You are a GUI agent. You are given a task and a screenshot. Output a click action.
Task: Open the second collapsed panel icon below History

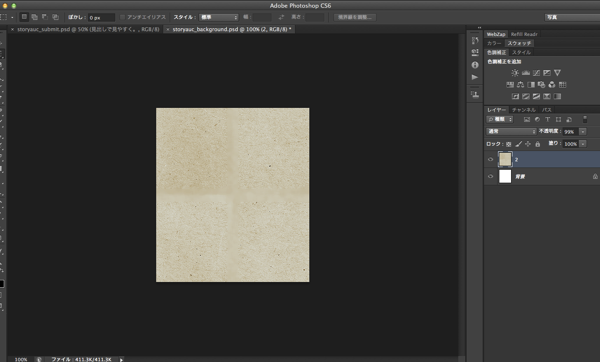pyautogui.click(x=475, y=52)
